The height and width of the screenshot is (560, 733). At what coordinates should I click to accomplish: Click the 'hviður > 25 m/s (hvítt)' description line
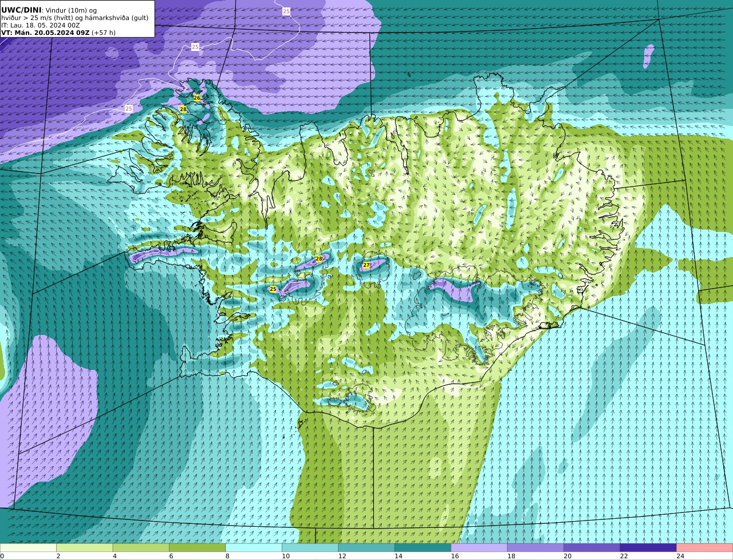(x=75, y=18)
